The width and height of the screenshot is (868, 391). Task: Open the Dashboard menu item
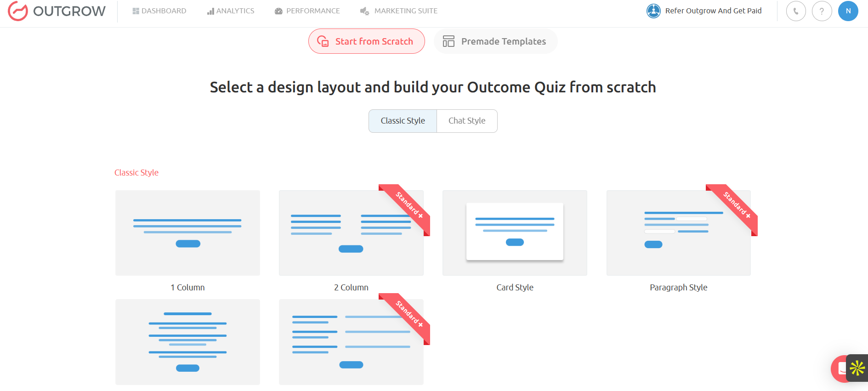[159, 11]
